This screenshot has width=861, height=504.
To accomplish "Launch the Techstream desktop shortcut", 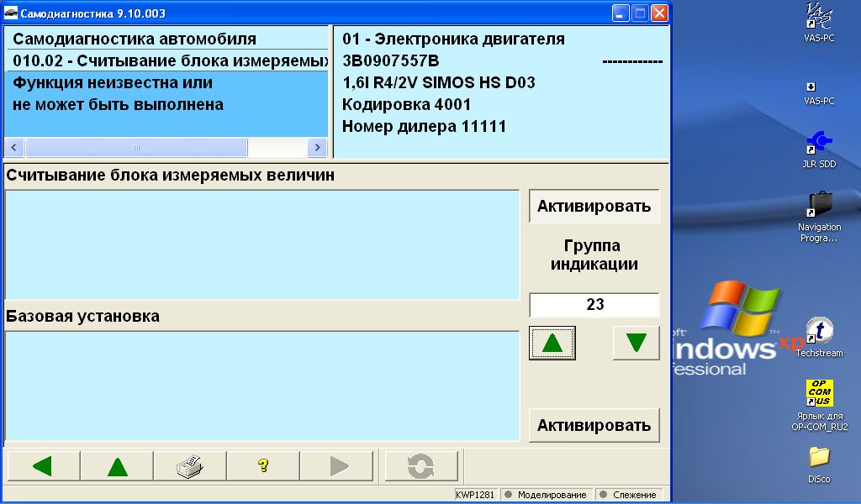I will [x=819, y=338].
